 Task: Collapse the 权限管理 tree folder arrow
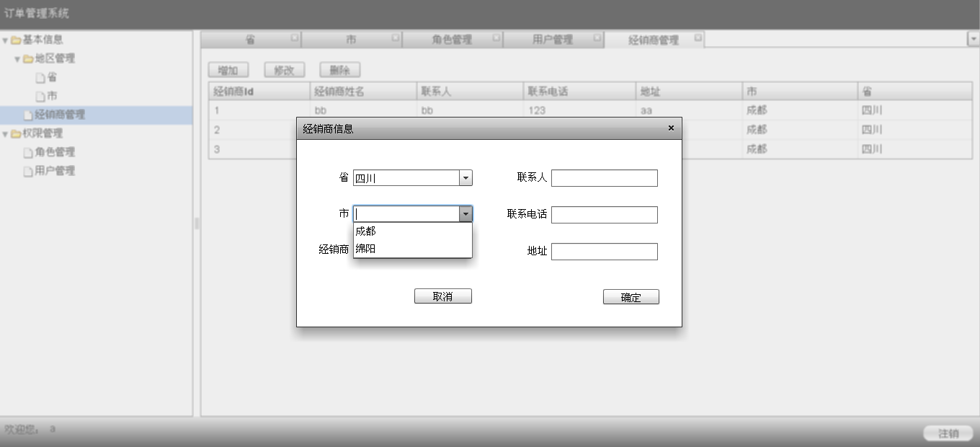tap(5, 134)
